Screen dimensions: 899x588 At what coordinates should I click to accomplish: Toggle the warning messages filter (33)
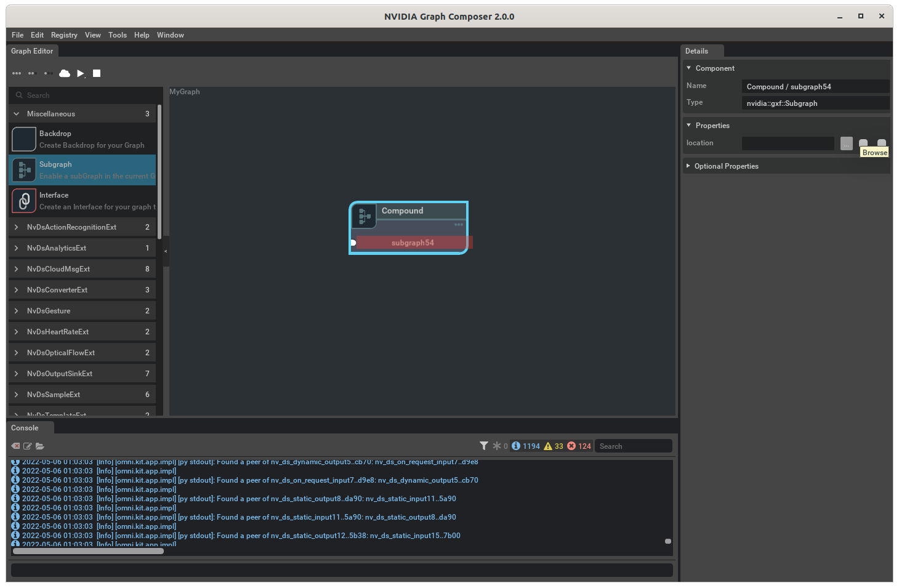pos(553,446)
